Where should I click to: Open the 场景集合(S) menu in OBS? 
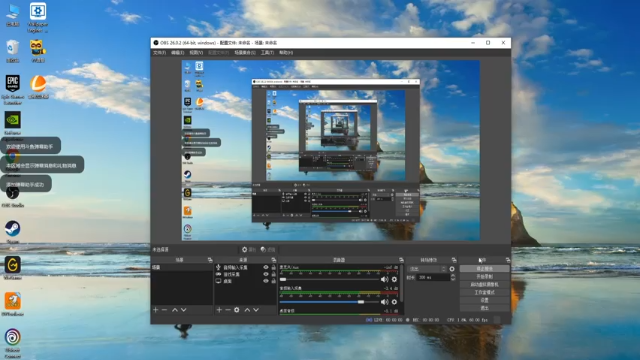point(245,53)
